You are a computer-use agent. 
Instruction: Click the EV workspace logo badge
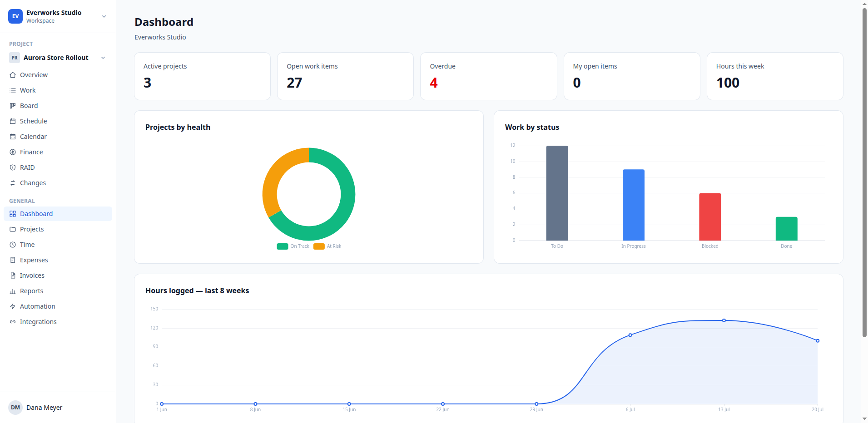(15, 16)
